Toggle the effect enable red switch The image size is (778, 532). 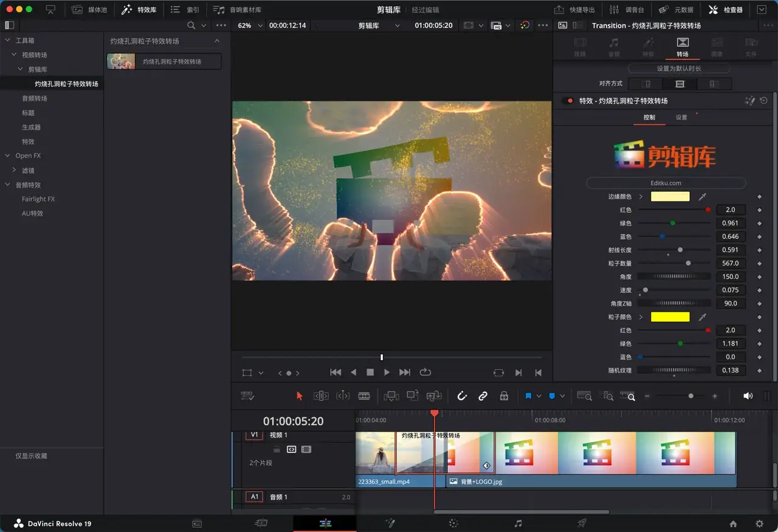(568, 101)
